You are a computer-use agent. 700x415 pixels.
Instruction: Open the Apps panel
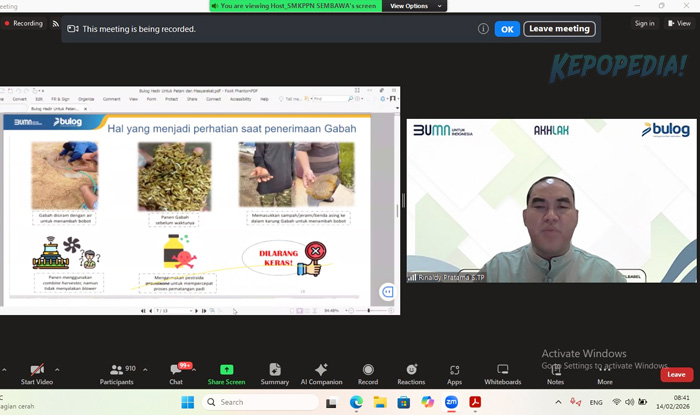pyautogui.click(x=454, y=370)
